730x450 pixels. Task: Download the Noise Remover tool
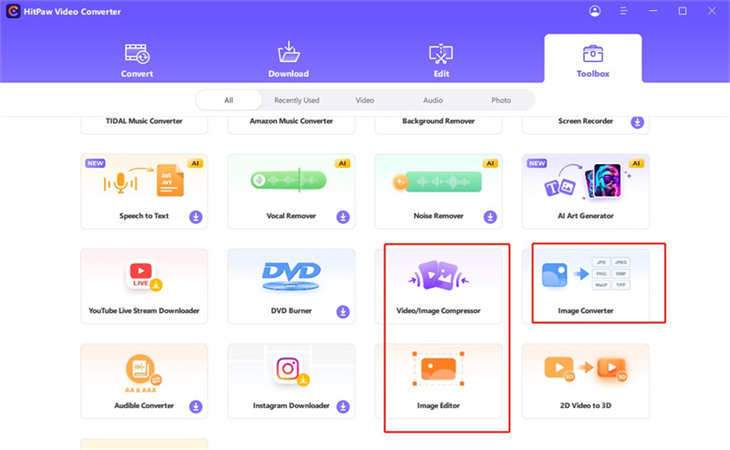[490, 217]
